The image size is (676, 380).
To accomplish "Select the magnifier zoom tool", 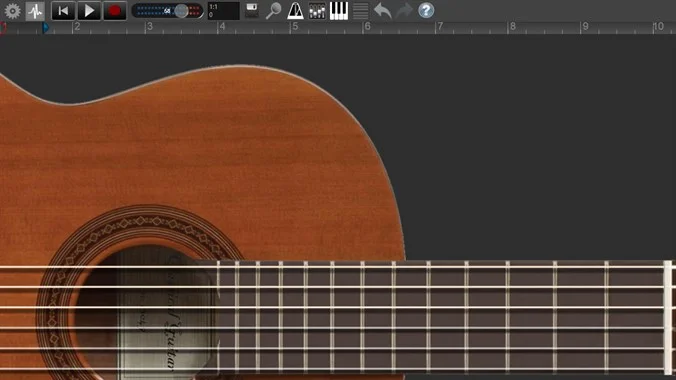I will click(273, 11).
